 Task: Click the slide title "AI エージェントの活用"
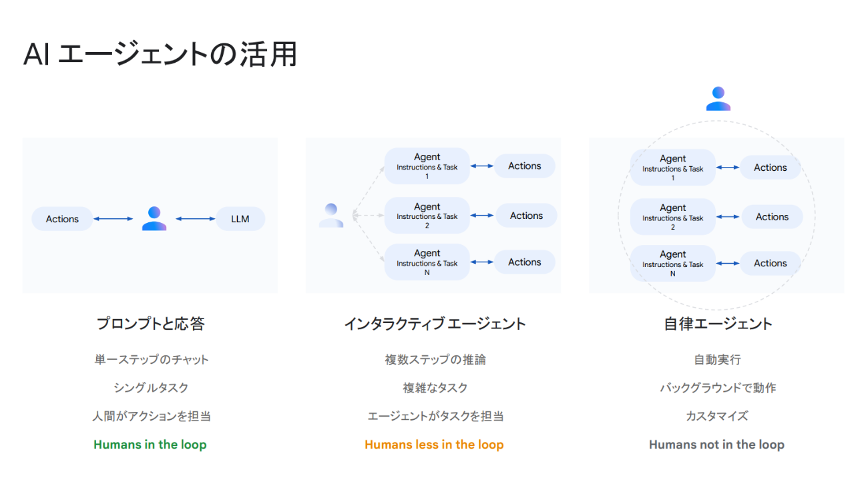pyautogui.click(x=160, y=55)
